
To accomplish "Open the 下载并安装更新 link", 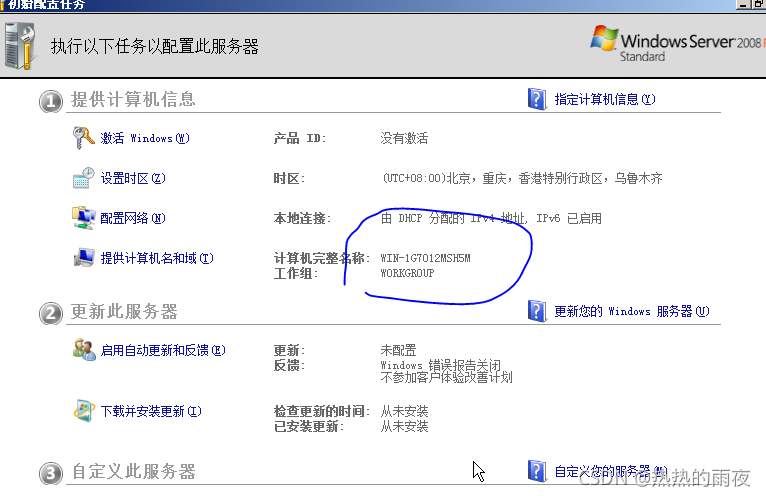I will pos(151,411).
